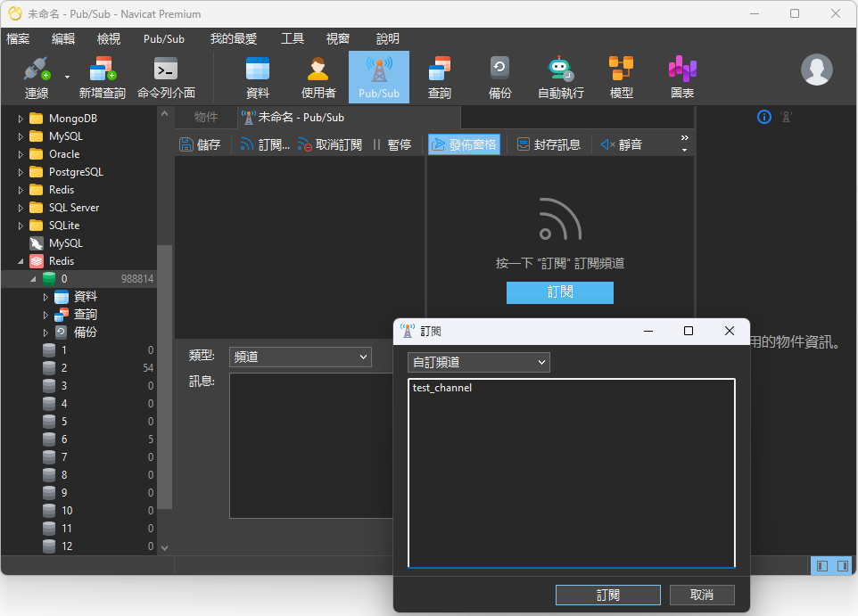This screenshot has width=858, height=616.
Task: Toggle the 靜音 mute option
Action: click(622, 144)
